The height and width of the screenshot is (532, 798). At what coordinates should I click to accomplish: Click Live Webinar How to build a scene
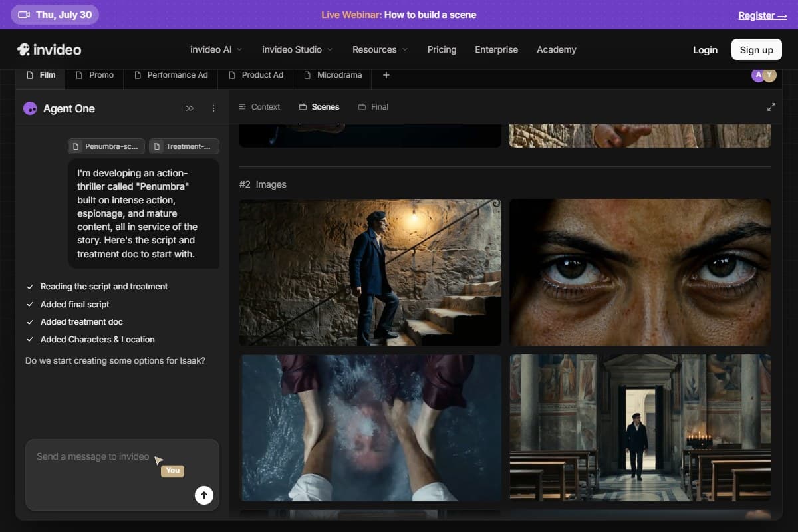[399, 15]
